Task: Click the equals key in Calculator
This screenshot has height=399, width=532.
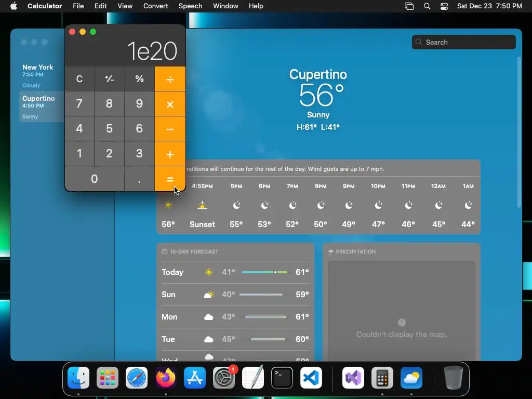Action: tap(170, 179)
